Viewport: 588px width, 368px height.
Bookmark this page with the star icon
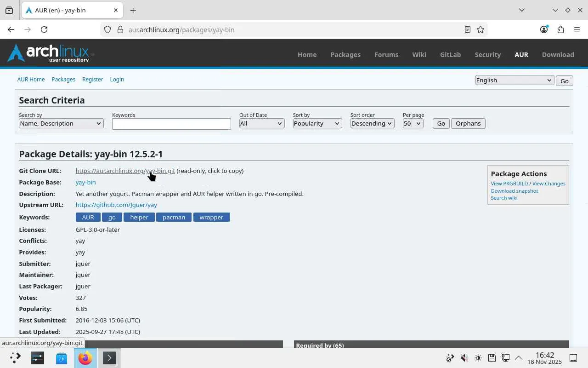(481, 29)
